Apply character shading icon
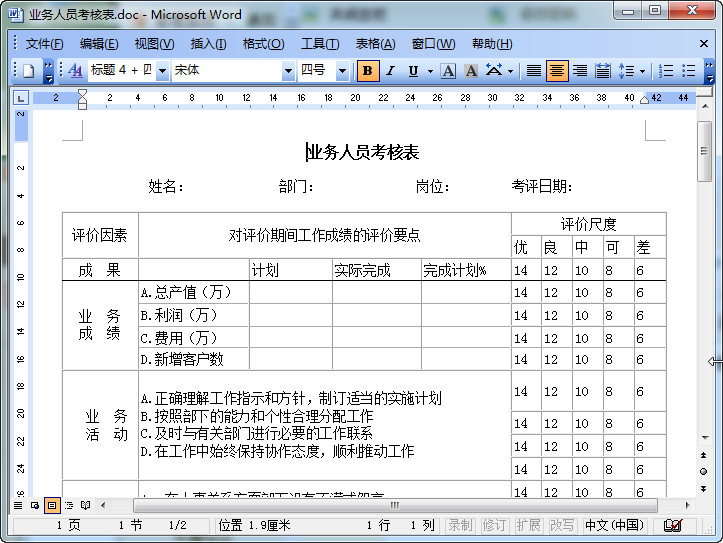The width and height of the screenshot is (723, 543). (x=471, y=71)
